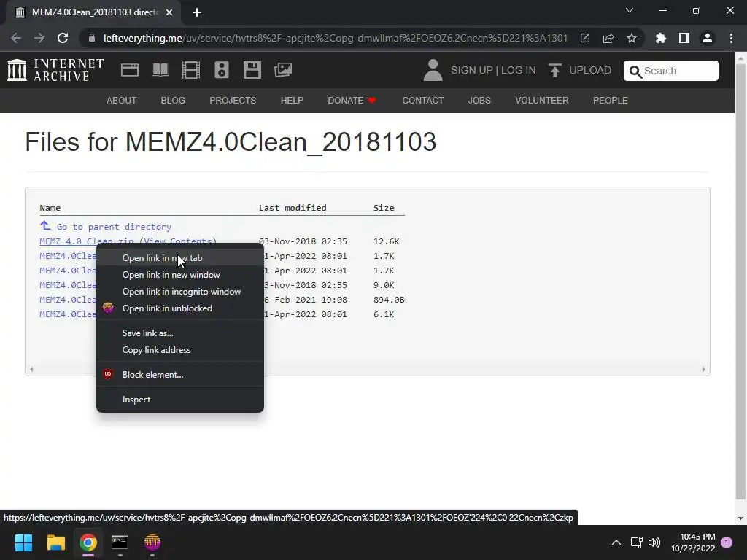This screenshot has height=560, width=747.
Task: Click the uBlock icon beside Block element
Action: (x=108, y=374)
